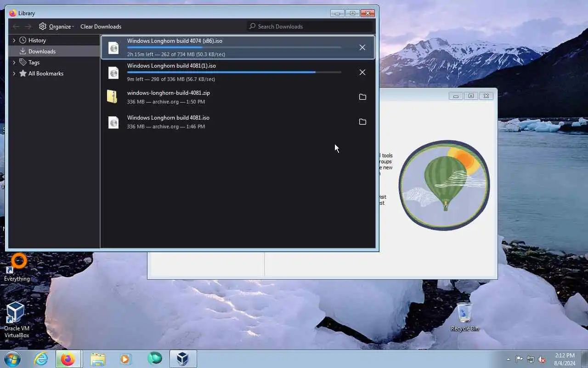Click '2h 15m left — 262 of 734 MB' status

176,54
